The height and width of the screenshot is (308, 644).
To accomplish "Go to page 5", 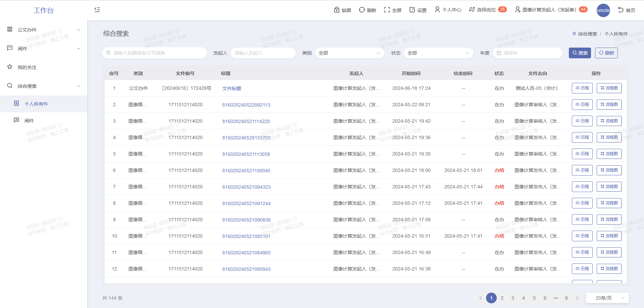I will click(x=534, y=298).
